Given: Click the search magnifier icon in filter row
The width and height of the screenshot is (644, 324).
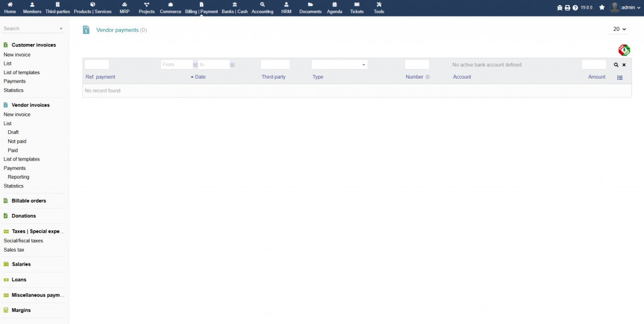Looking at the screenshot, I should coord(616,65).
